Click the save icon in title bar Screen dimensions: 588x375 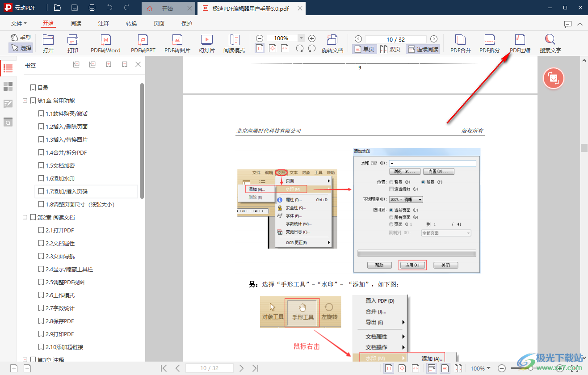pyautogui.click(x=75, y=8)
